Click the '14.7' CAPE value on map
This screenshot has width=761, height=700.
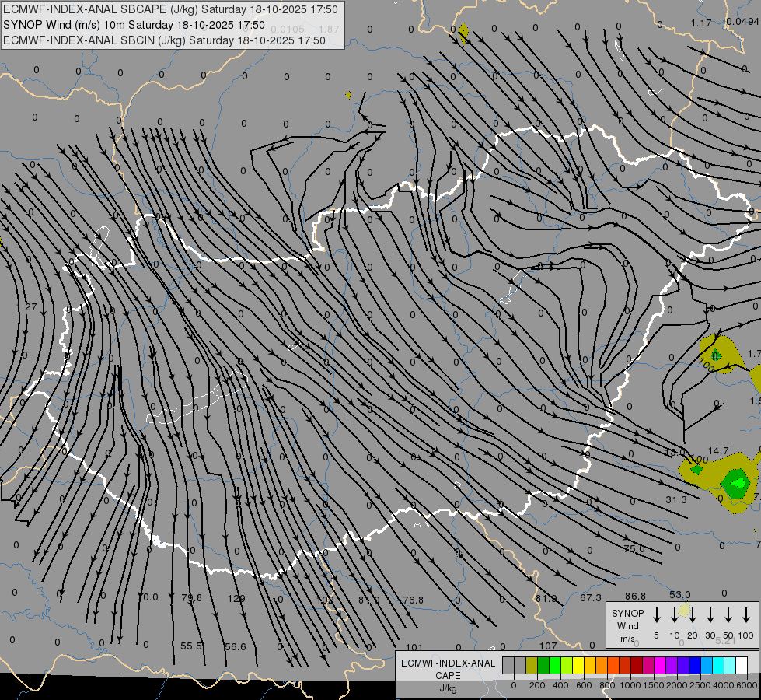coord(718,451)
